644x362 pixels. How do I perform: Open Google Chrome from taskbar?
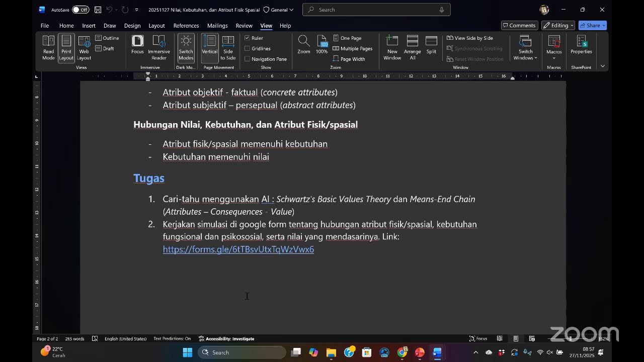(402, 352)
